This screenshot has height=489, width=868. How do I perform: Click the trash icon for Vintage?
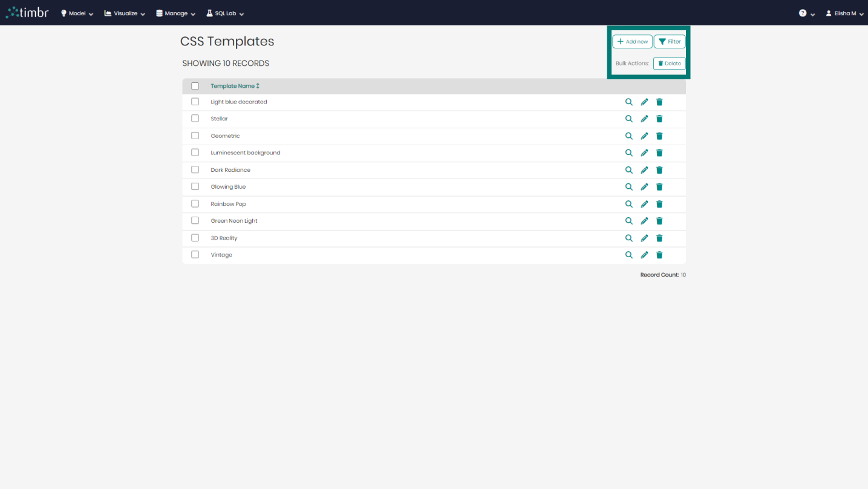point(659,255)
